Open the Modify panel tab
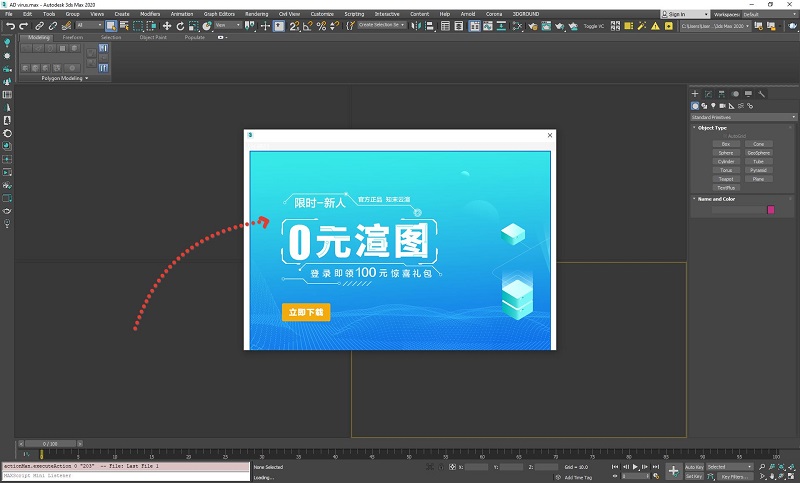This screenshot has height=483, width=800. coord(708,94)
